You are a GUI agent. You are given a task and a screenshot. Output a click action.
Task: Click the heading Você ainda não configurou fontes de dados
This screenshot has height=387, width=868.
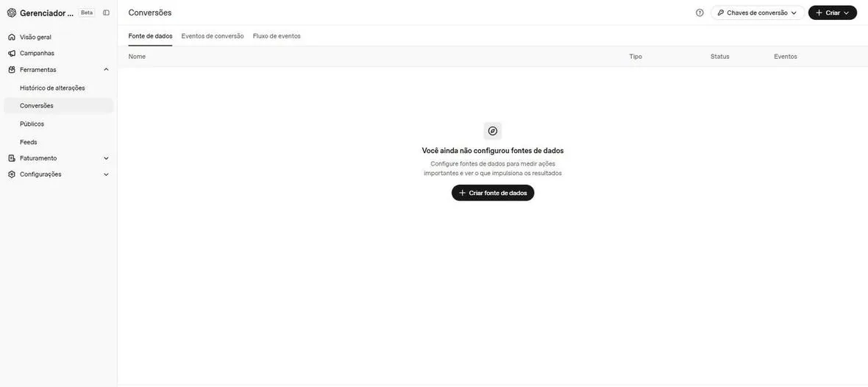pos(493,151)
